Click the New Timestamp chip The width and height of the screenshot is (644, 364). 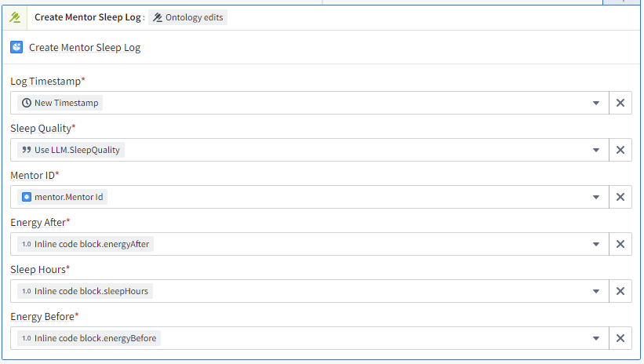[60, 103]
